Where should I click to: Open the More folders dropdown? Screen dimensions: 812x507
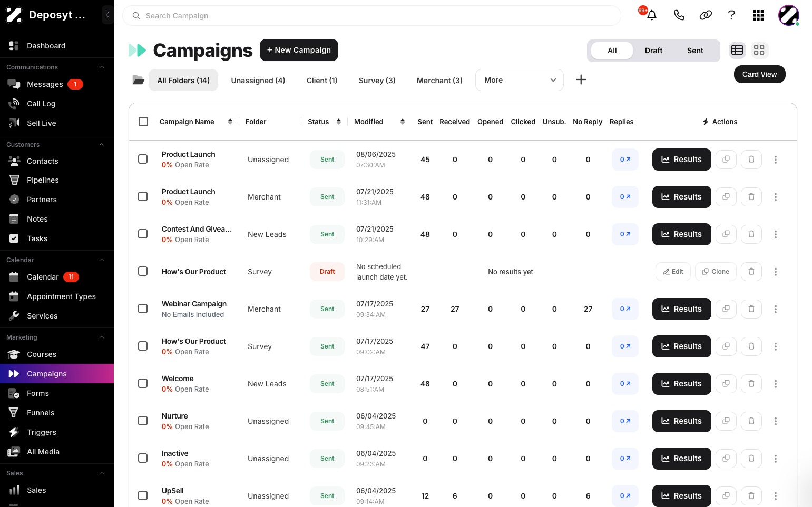[520, 80]
